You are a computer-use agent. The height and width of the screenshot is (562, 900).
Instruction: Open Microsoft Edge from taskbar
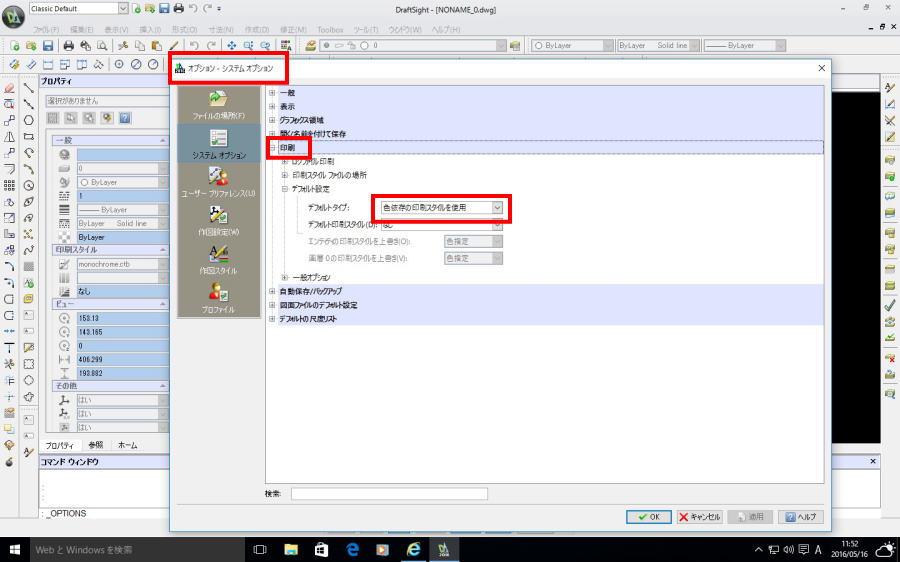352,549
